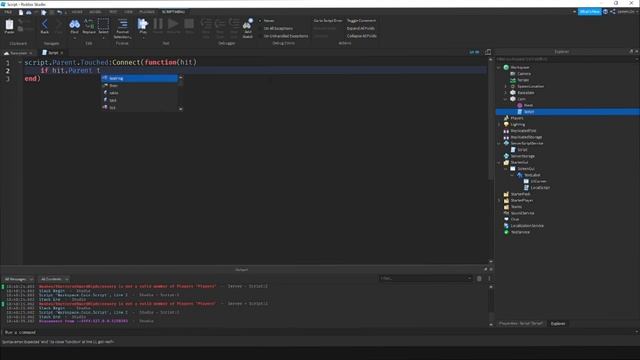Click the Play test button
The height and width of the screenshot is (360, 640).
[143, 25]
